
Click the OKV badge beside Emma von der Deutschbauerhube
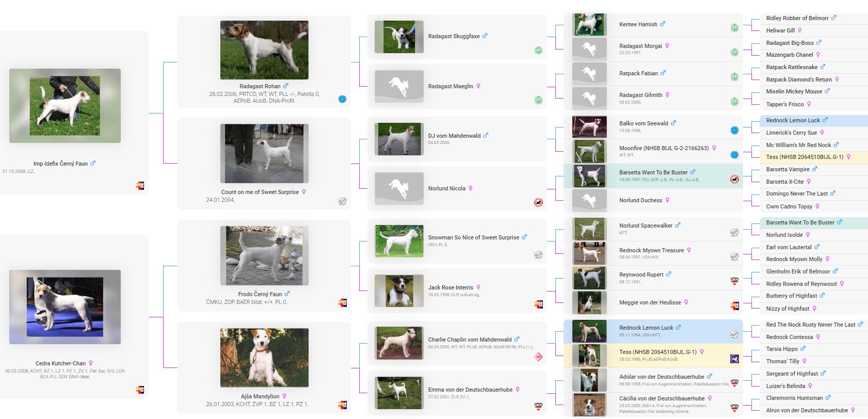pos(538,406)
